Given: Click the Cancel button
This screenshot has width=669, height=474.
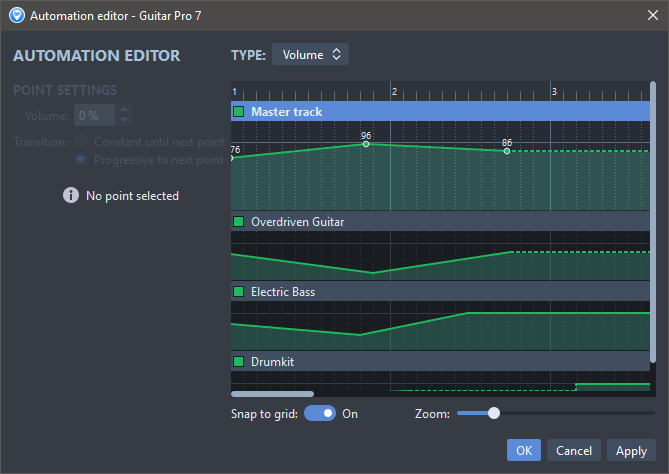Looking at the screenshot, I should click(x=573, y=450).
